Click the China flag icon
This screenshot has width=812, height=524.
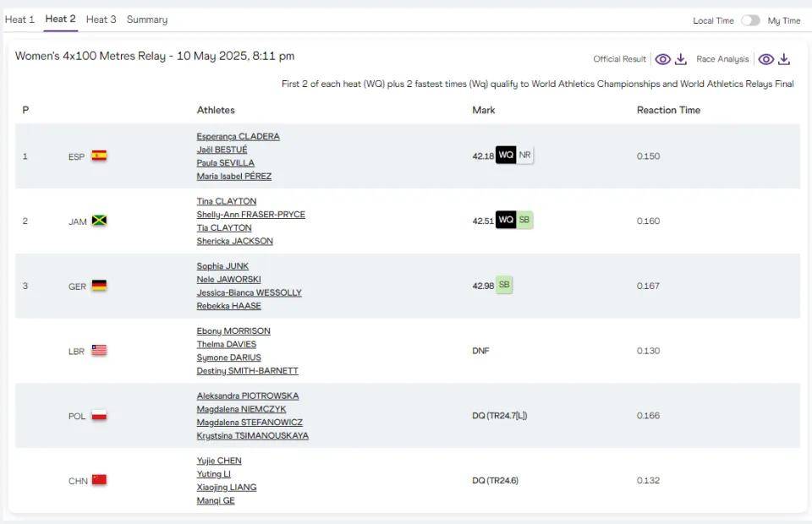pyautogui.click(x=99, y=480)
